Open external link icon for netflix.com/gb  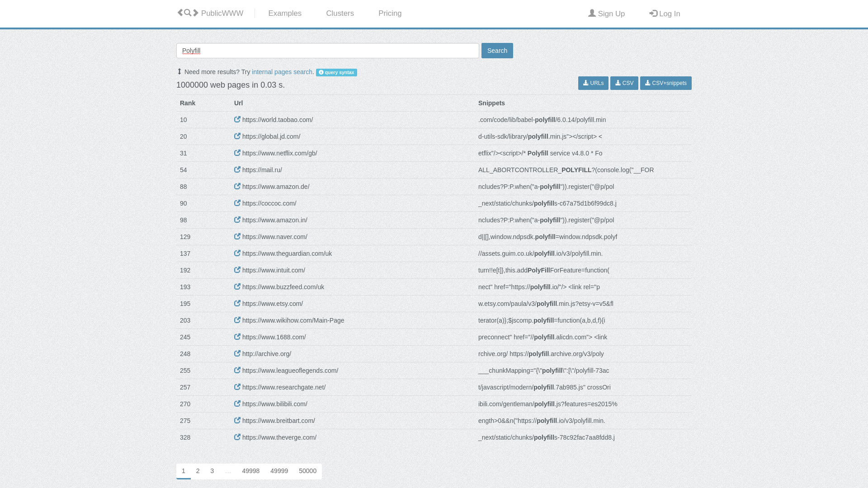(x=237, y=153)
